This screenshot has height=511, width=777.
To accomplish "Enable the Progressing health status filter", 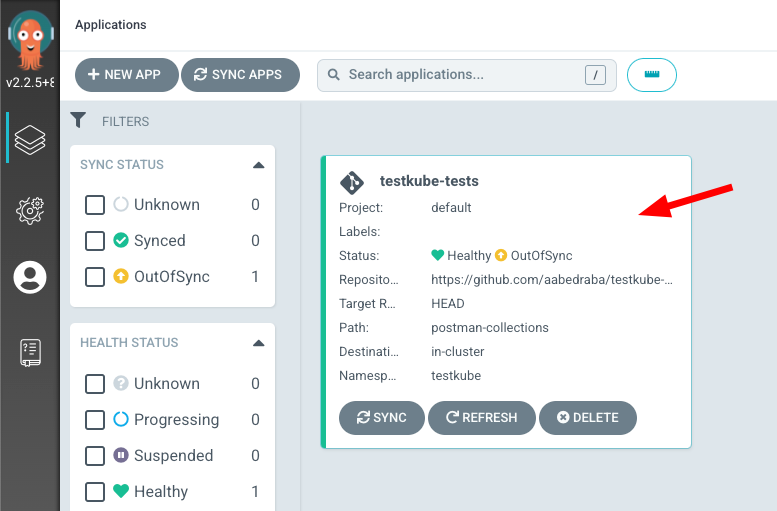I will (95, 420).
